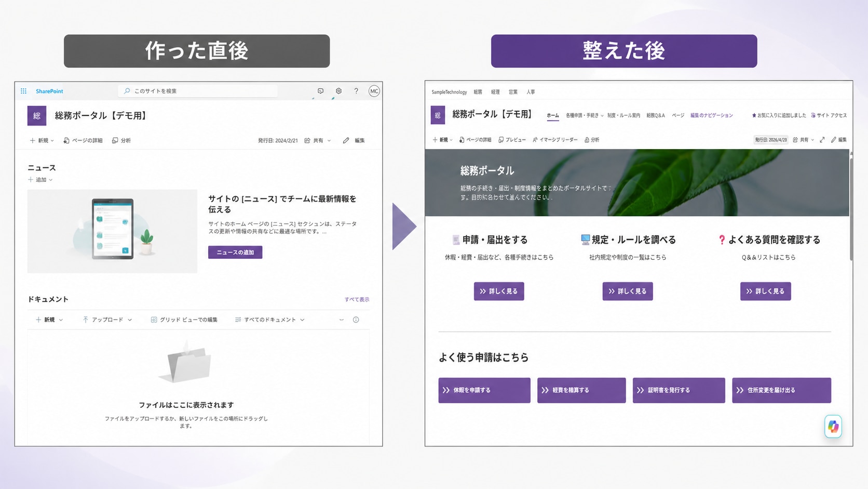Click 詳しく見る under 規定・ルールを調べる
Screen dimensions: 868x489
[628, 292]
